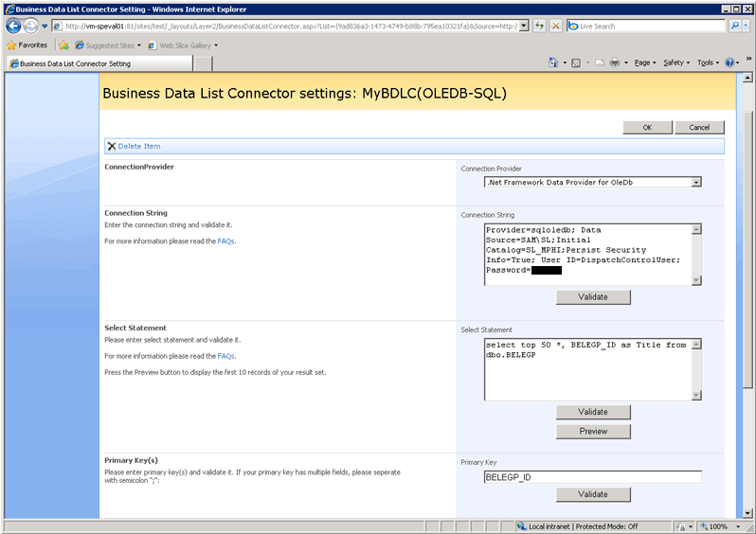
Task: Open the Favorites star button
Action: point(27,45)
